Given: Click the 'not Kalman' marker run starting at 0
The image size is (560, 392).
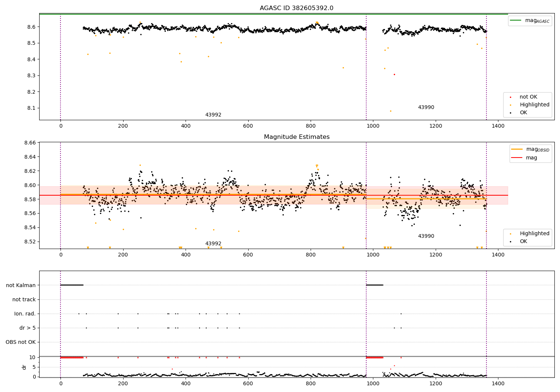Looking at the screenshot, I should (72, 285).
